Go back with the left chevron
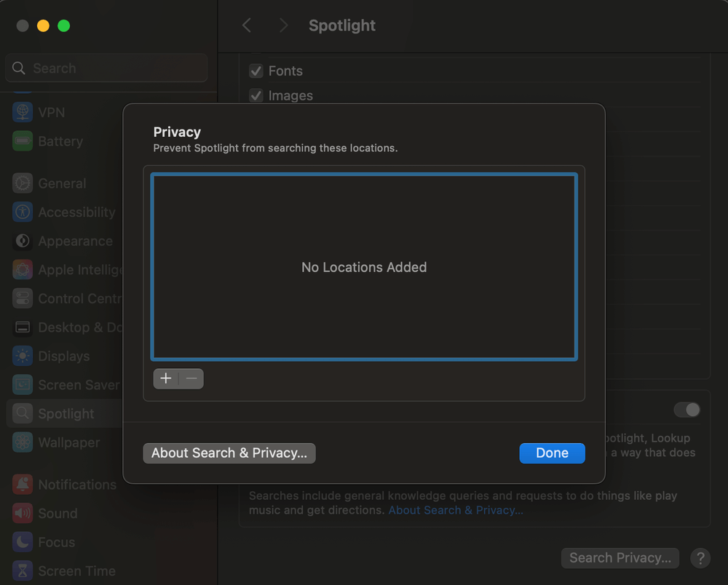Viewport: 728px width, 585px height. click(247, 25)
